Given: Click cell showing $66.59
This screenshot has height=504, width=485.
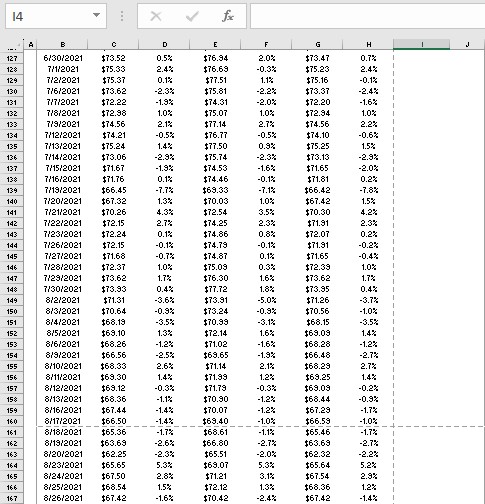Looking at the screenshot, I should coord(317,421).
